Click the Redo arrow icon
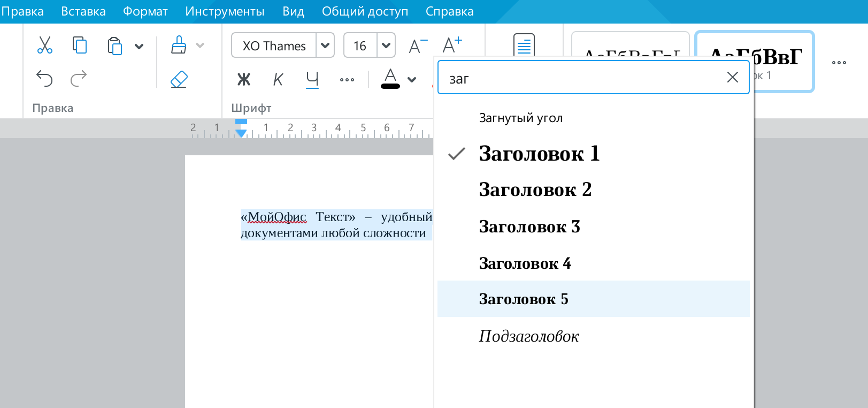 coord(79,79)
